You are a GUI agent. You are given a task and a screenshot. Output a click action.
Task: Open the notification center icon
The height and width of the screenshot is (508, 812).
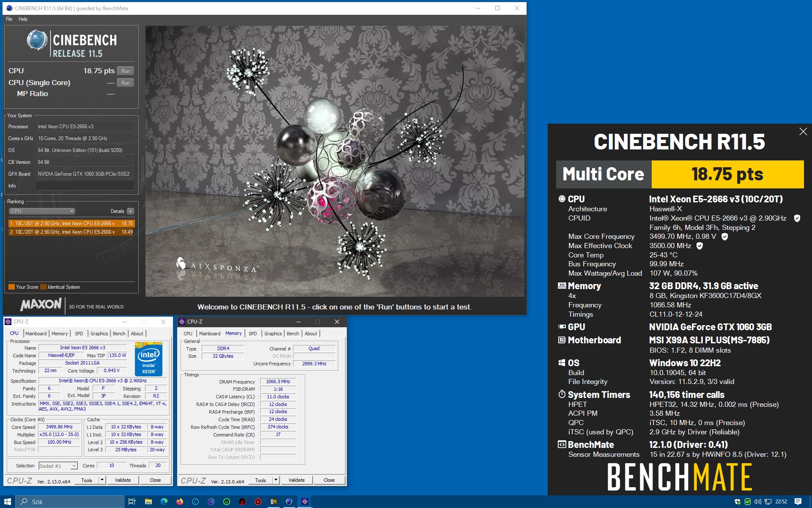[798, 502]
